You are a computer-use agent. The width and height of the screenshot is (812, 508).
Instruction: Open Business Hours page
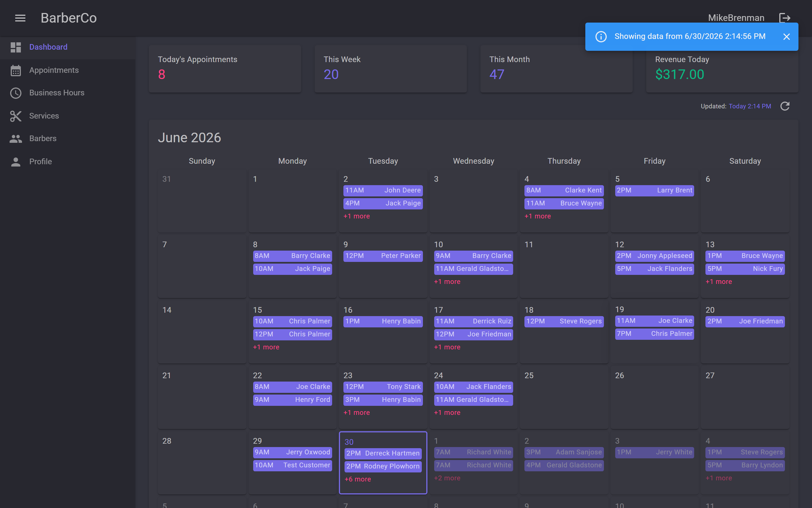click(x=68, y=93)
